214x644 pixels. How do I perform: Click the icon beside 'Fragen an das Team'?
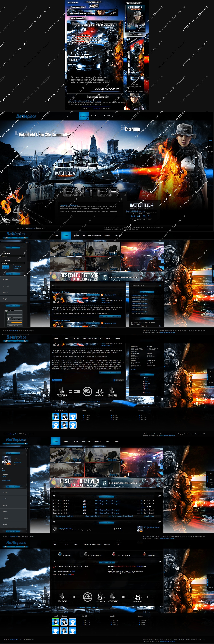55,529
